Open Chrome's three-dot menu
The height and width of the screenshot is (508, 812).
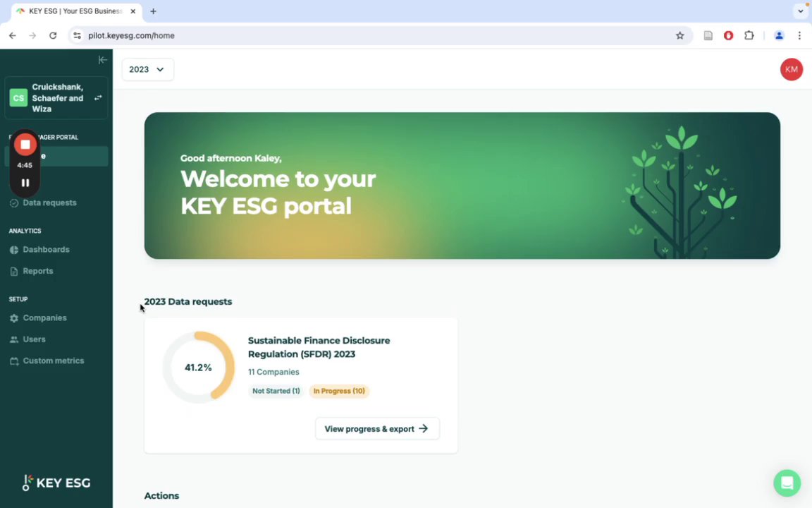[799, 35]
